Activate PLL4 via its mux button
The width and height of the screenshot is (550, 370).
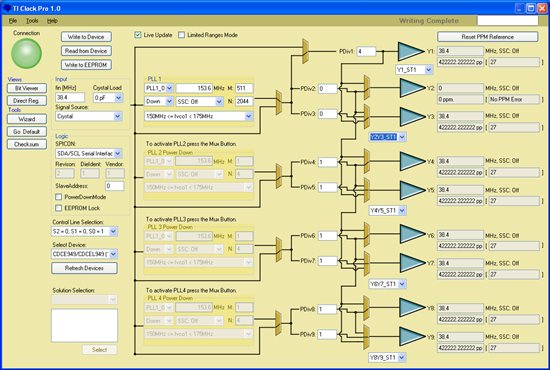pos(279,323)
